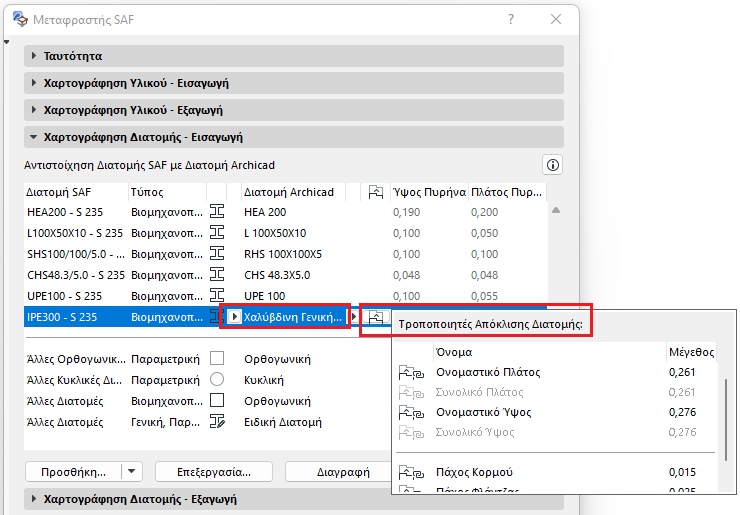Image resolution: width=740 pixels, height=515 pixels.
Task: Click the Πλάτος Πυρ... column header
Action: (507, 192)
